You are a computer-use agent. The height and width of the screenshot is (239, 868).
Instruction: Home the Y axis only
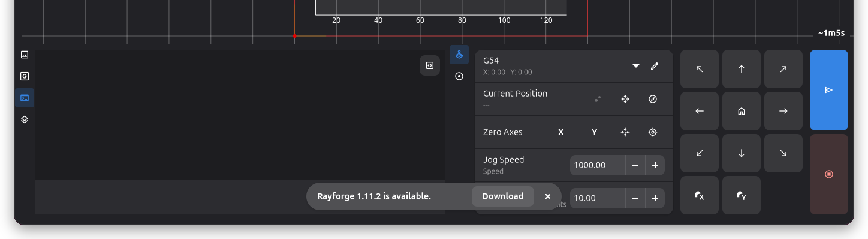pyautogui.click(x=742, y=195)
